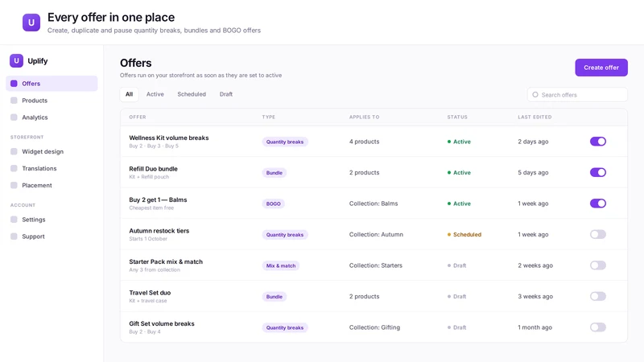Click the STATUS column header
Image resolution: width=644 pixels, height=362 pixels.
coord(457,117)
